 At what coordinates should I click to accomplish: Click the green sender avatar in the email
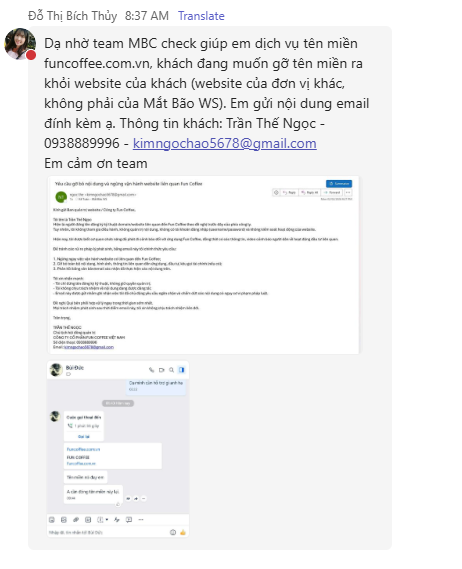click(61, 197)
